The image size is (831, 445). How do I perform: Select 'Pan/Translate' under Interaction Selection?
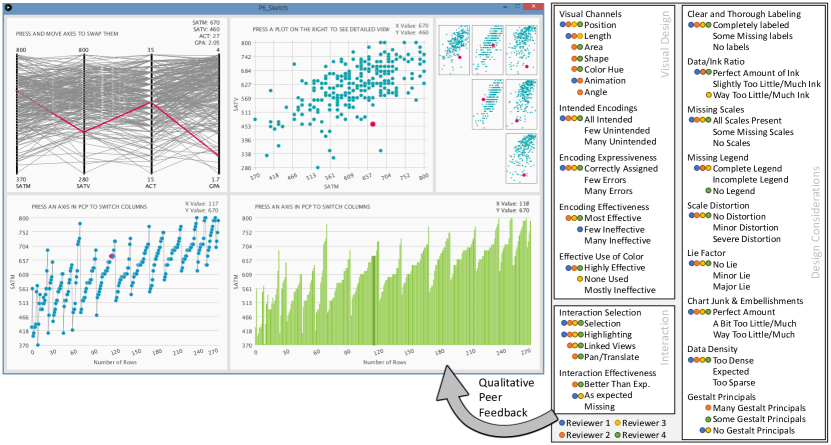612,357
